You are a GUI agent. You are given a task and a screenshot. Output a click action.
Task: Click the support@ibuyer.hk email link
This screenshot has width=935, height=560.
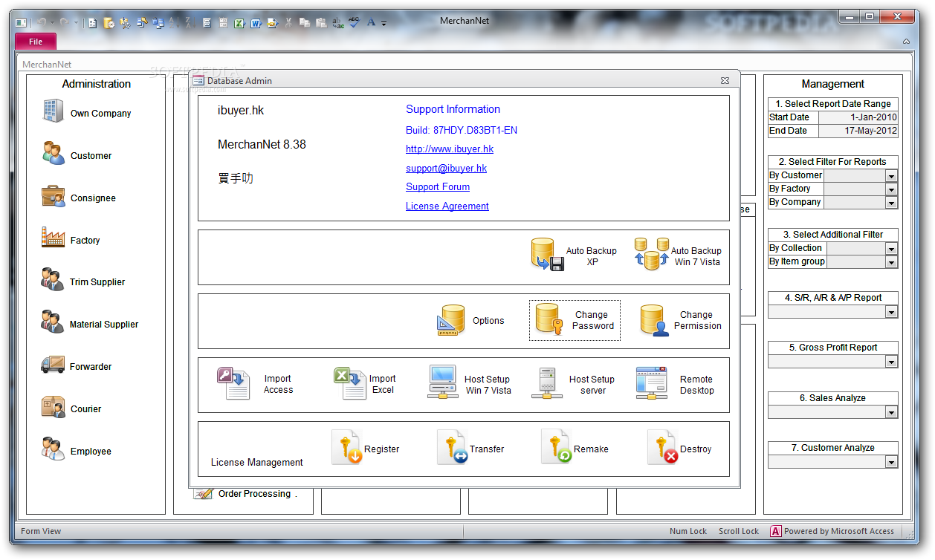pos(446,169)
